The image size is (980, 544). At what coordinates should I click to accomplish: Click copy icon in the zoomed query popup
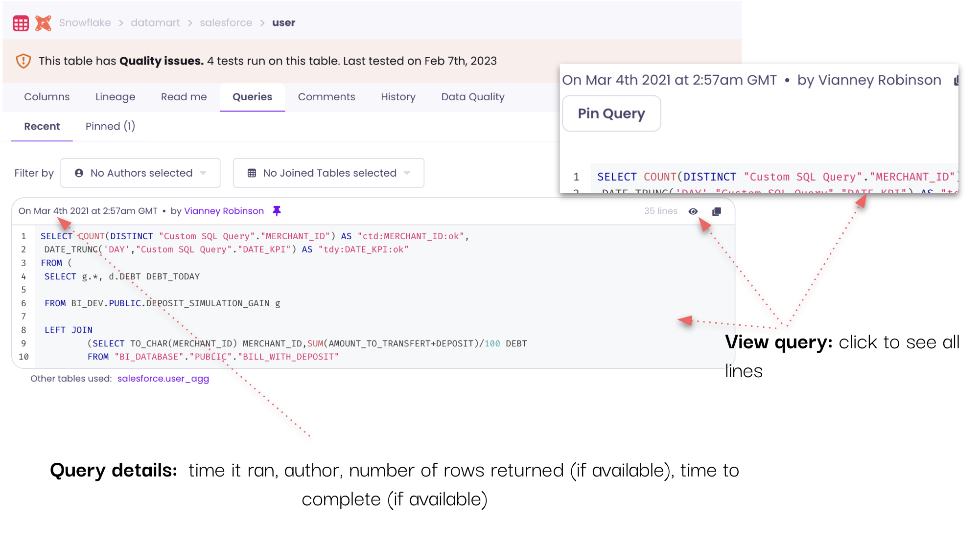(x=956, y=81)
